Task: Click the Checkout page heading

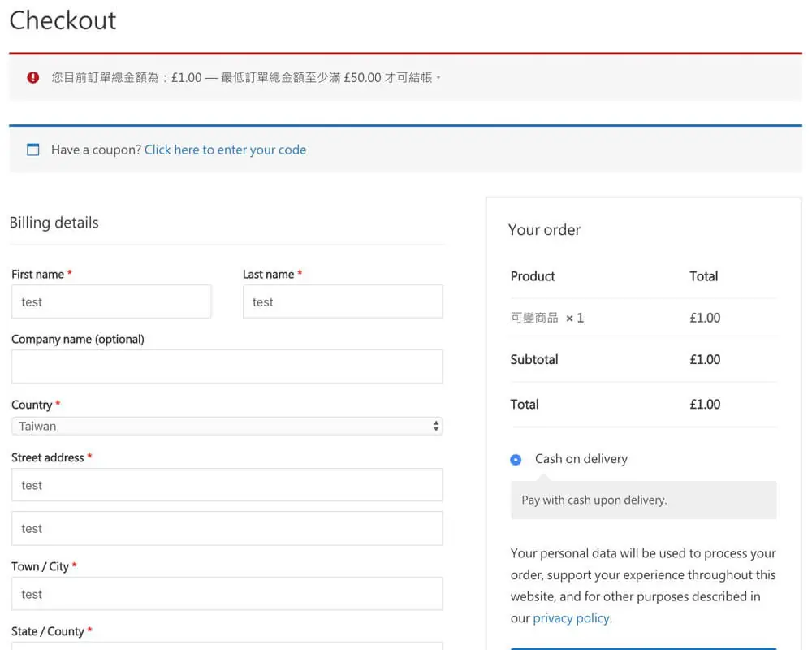Action: click(x=63, y=21)
